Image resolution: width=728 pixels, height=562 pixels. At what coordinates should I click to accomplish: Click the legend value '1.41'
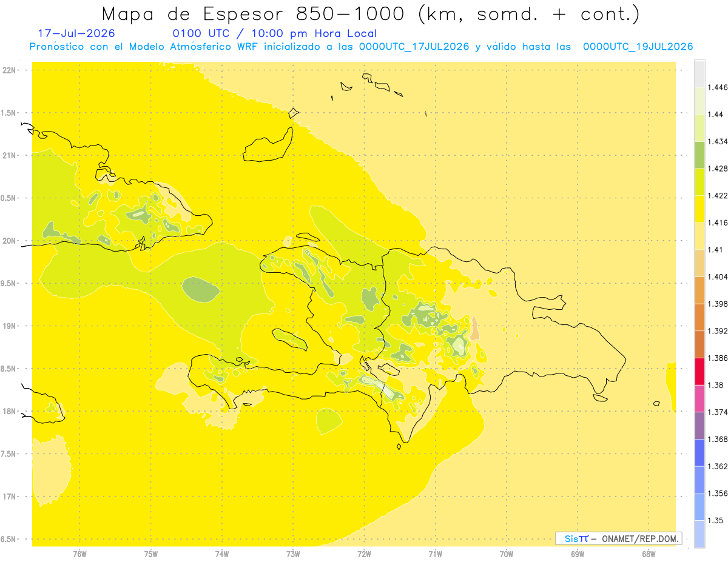click(715, 250)
